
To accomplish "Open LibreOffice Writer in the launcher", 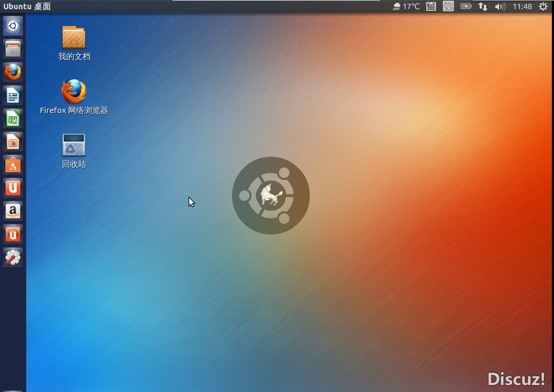I will pyautogui.click(x=13, y=95).
